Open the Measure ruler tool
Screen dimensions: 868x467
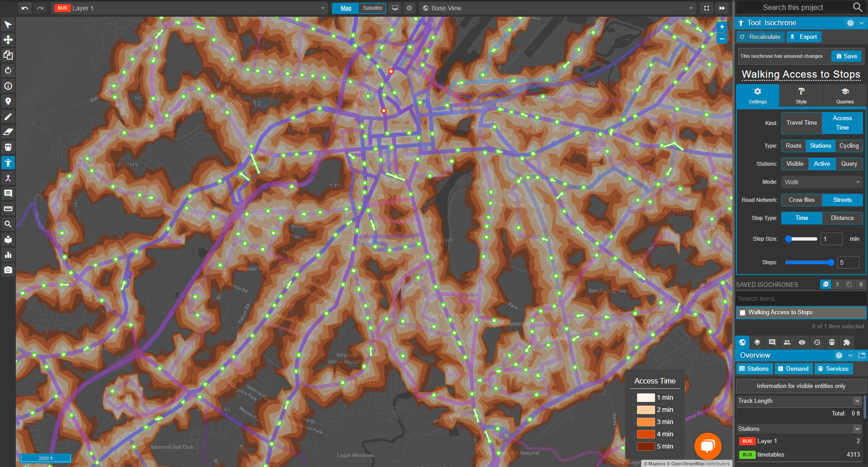tap(8, 209)
